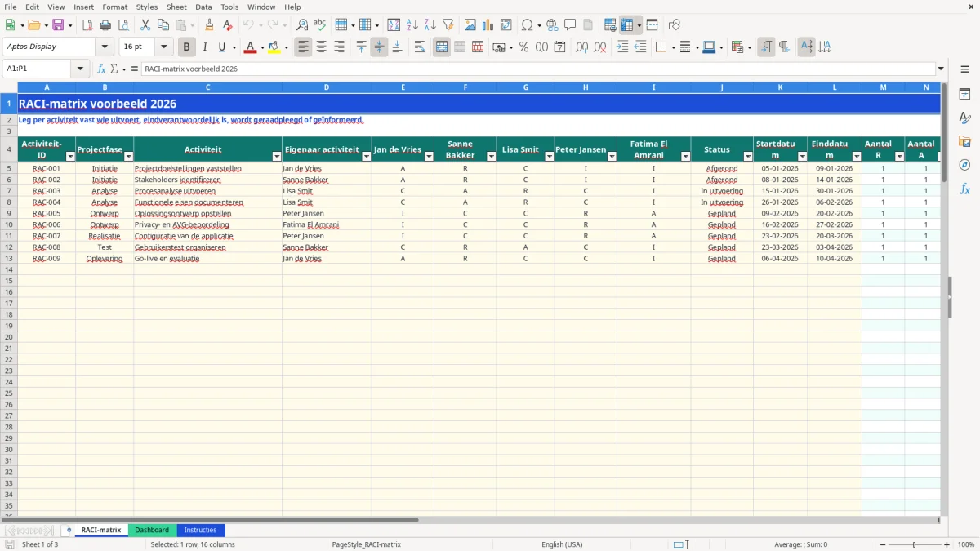Open the Lisa Smit filter dropdown
The width and height of the screenshot is (980, 551).
click(549, 156)
